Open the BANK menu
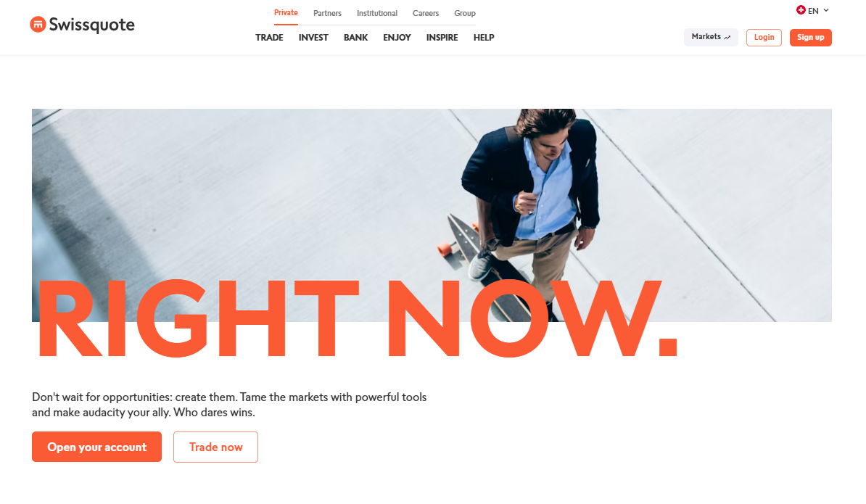The height and width of the screenshot is (504, 866). point(355,38)
